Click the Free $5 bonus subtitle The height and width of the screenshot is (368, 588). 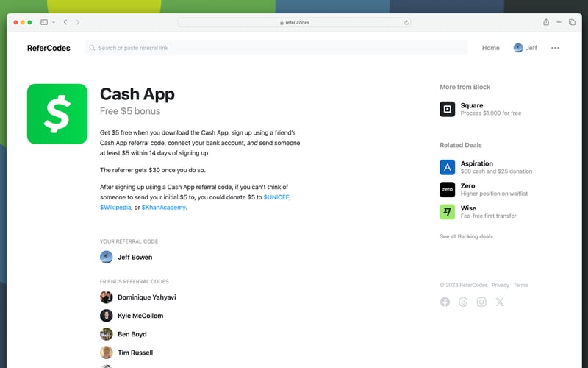(x=130, y=111)
